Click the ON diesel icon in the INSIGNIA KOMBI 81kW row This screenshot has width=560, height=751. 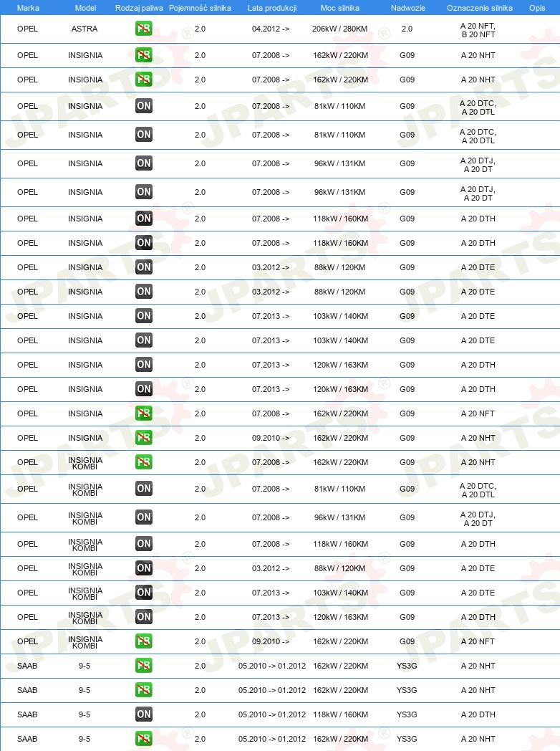coord(144,489)
